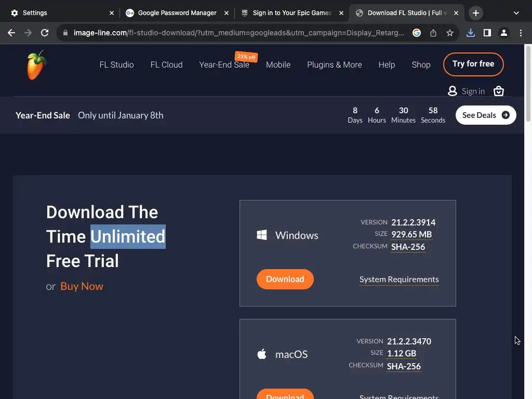Open the FL Studio nav menu
The height and width of the screenshot is (399, 532).
(116, 64)
